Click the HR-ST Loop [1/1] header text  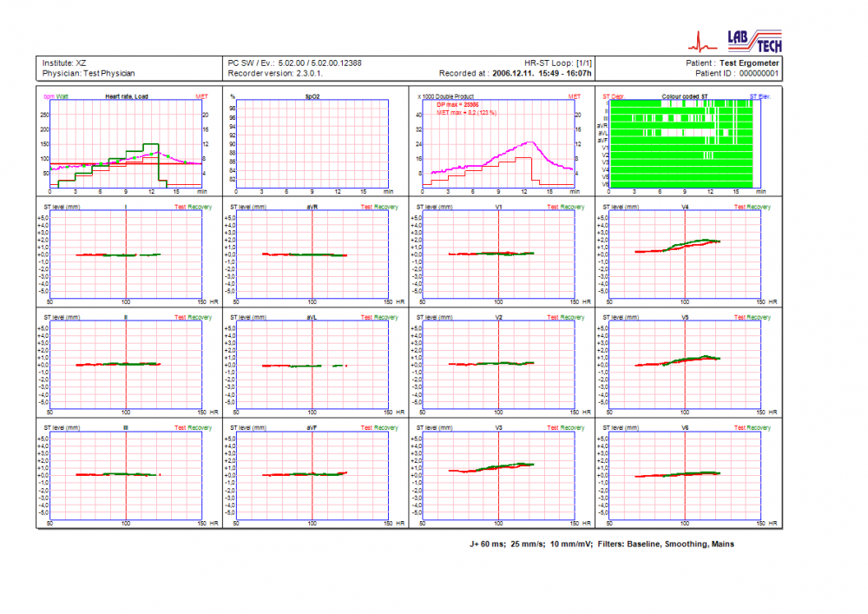558,63
